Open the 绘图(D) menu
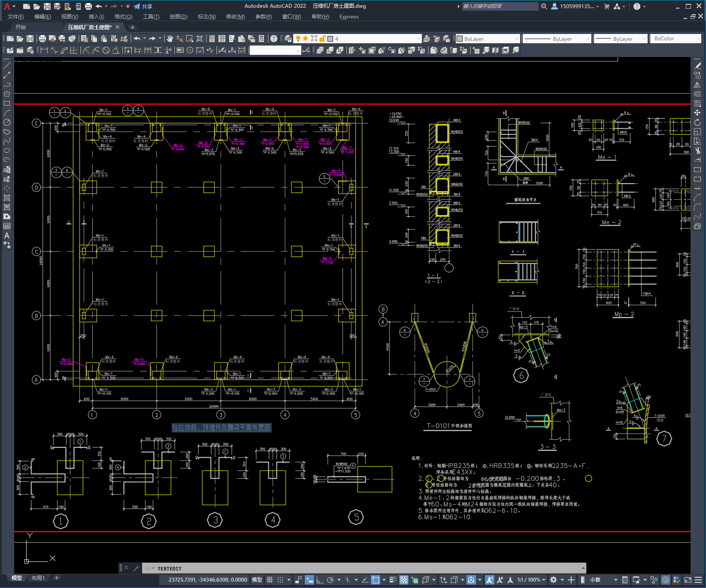 click(x=179, y=17)
